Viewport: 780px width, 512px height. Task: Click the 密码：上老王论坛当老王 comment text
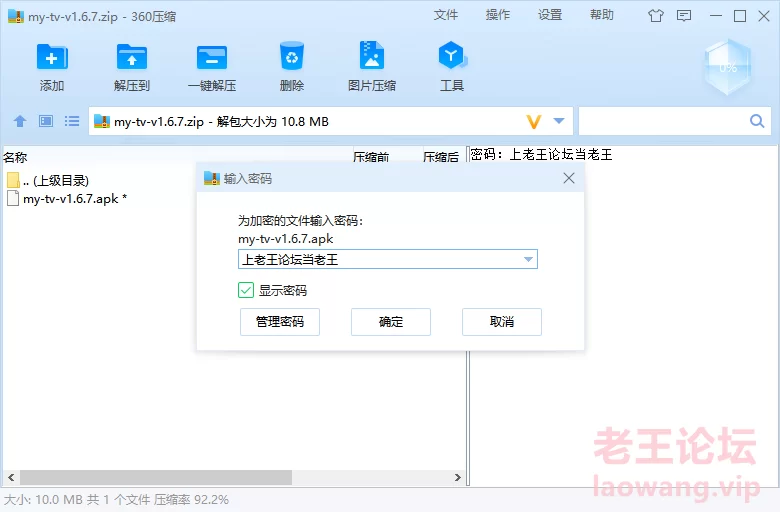pos(541,154)
